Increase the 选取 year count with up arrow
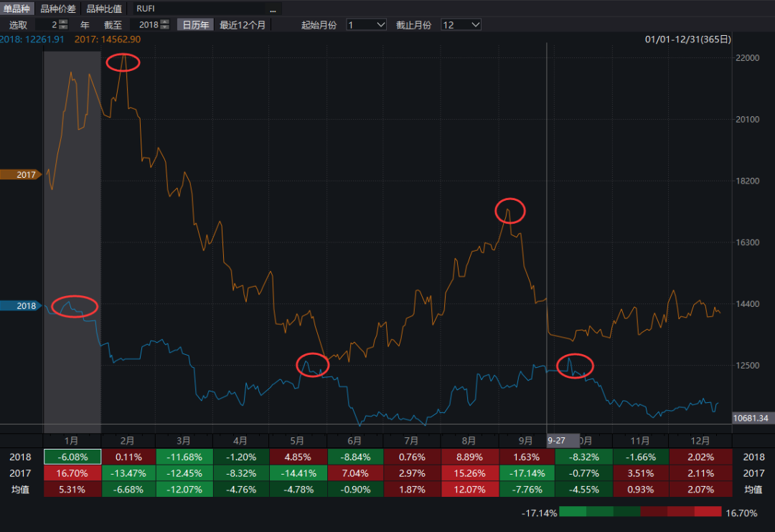 (63, 22)
